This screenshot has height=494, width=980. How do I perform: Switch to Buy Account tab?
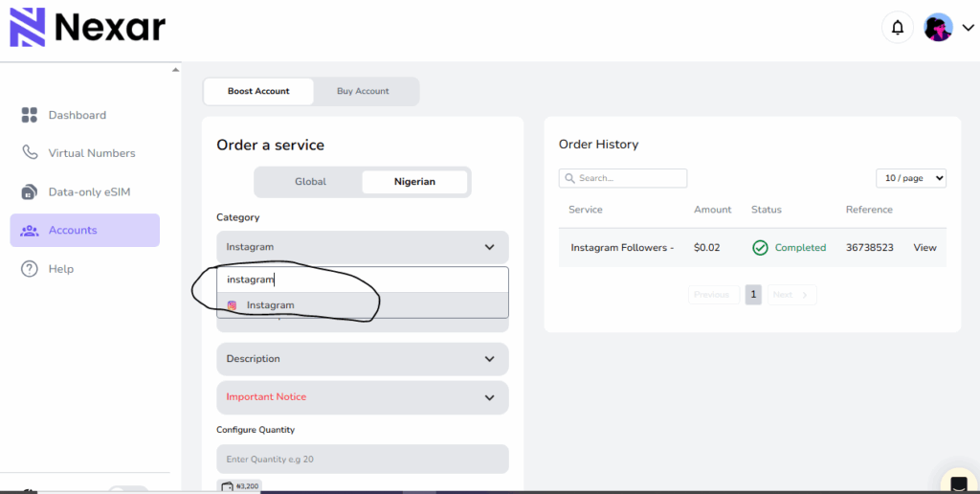click(x=363, y=91)
